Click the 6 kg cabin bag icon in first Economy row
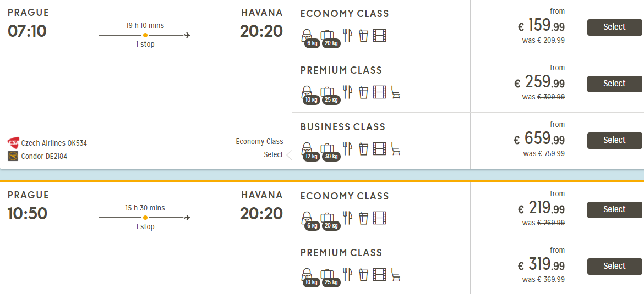 307,36
